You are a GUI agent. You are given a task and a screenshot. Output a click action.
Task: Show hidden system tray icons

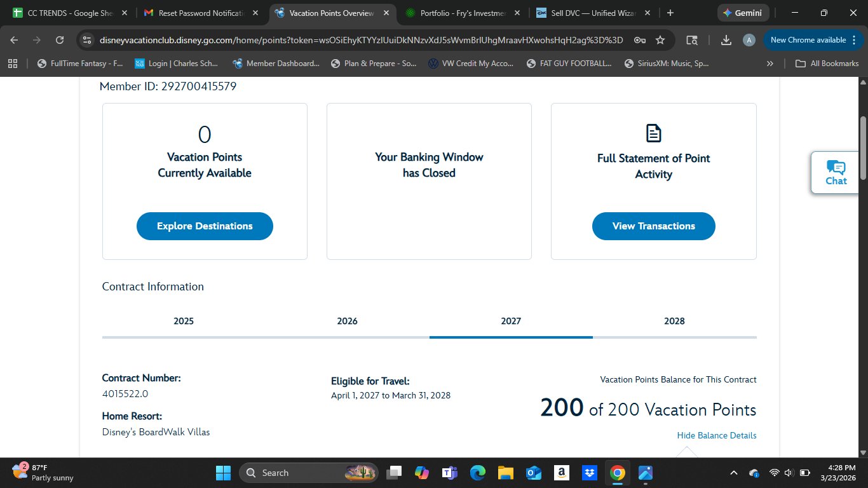coord(734,473)
